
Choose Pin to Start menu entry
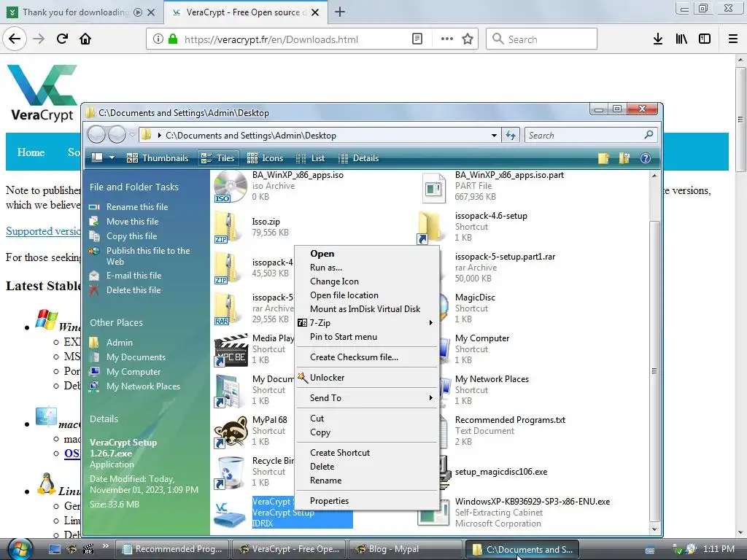[x=366, y=337]
